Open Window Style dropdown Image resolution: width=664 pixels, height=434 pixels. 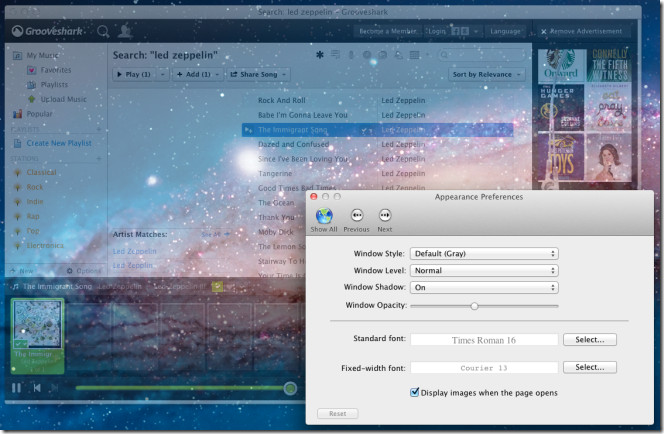click(484, 254)
